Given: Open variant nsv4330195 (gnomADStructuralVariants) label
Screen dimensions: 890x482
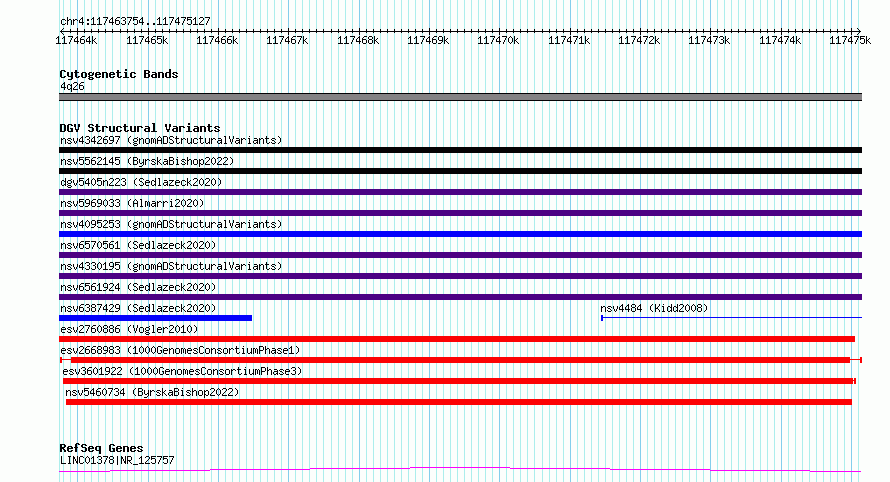Looking at the screenshot, I should (171, 266).
